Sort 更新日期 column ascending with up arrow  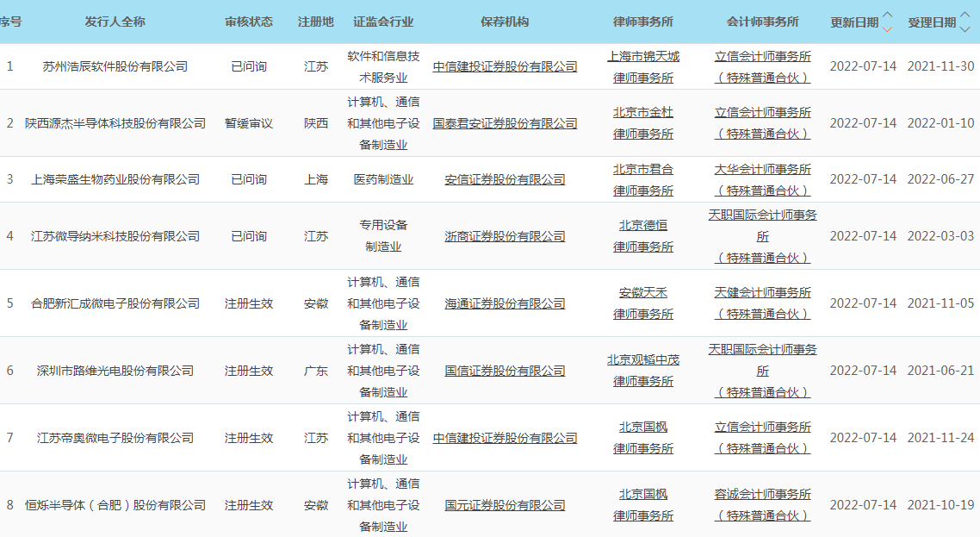pos(888,16)
